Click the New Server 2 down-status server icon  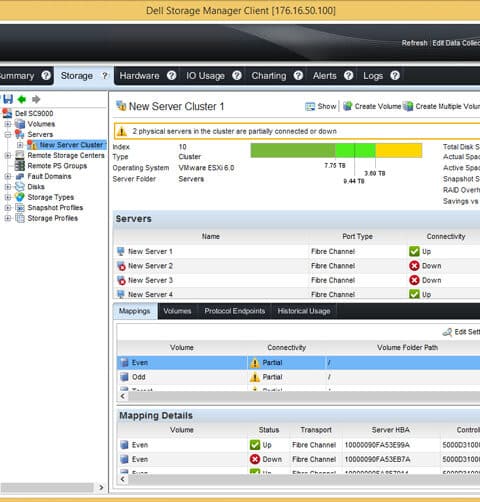click(121, 266)
